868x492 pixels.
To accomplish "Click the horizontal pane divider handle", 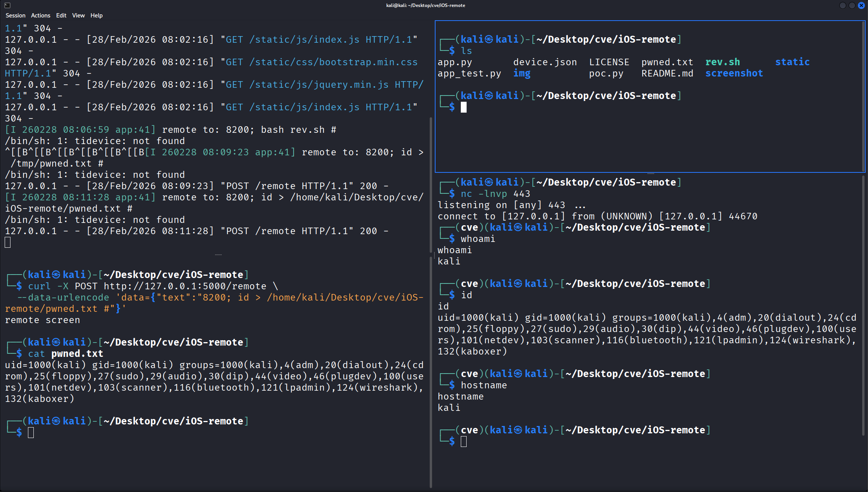I will click(x=650, y=173).
